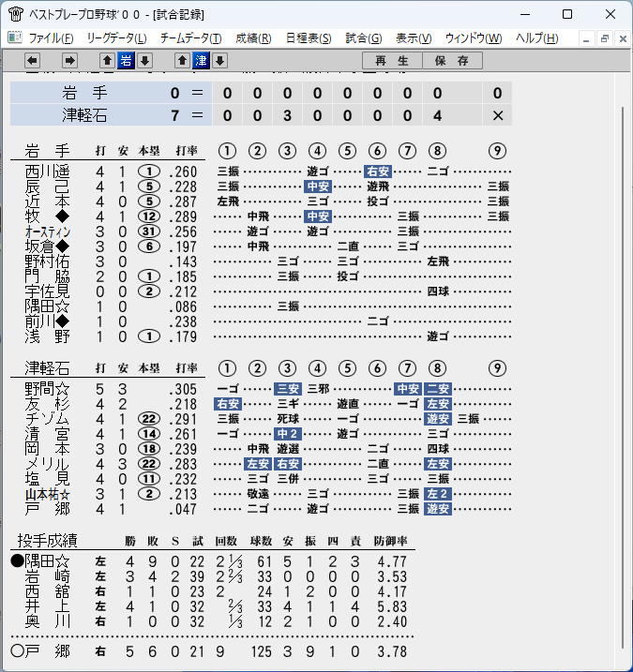Image resolution: width=633 pixels, height=672 pixels.
Task: Click the document icon in the menu bar
Action: pos(15,38)
